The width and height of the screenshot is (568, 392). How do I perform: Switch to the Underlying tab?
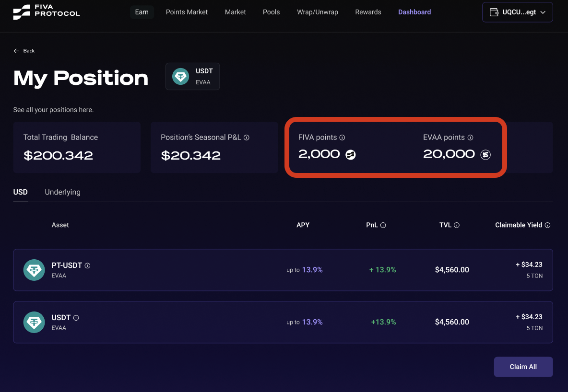click(62, 192)
